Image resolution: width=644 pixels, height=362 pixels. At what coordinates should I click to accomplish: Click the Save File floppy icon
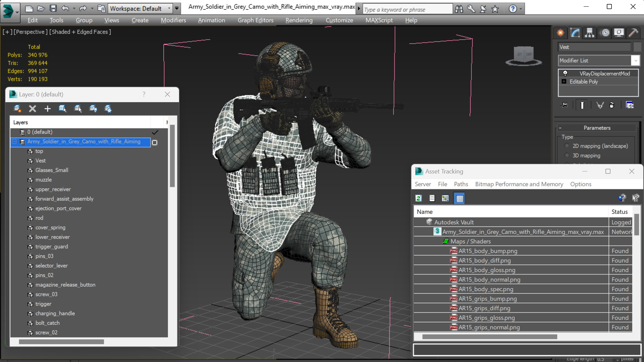(53, 8)
